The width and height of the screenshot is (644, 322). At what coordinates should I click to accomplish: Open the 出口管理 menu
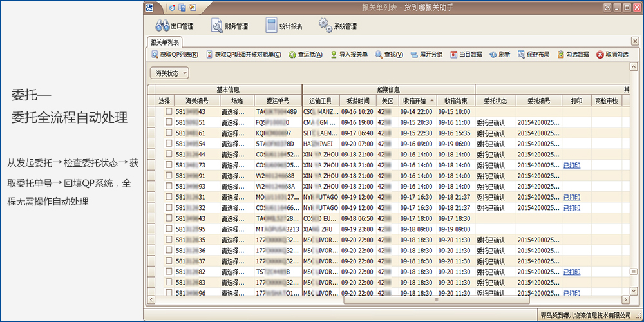[174, 26]
